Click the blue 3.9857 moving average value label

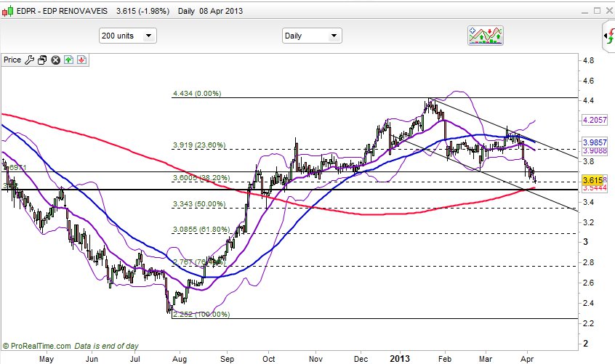(595, 142)
